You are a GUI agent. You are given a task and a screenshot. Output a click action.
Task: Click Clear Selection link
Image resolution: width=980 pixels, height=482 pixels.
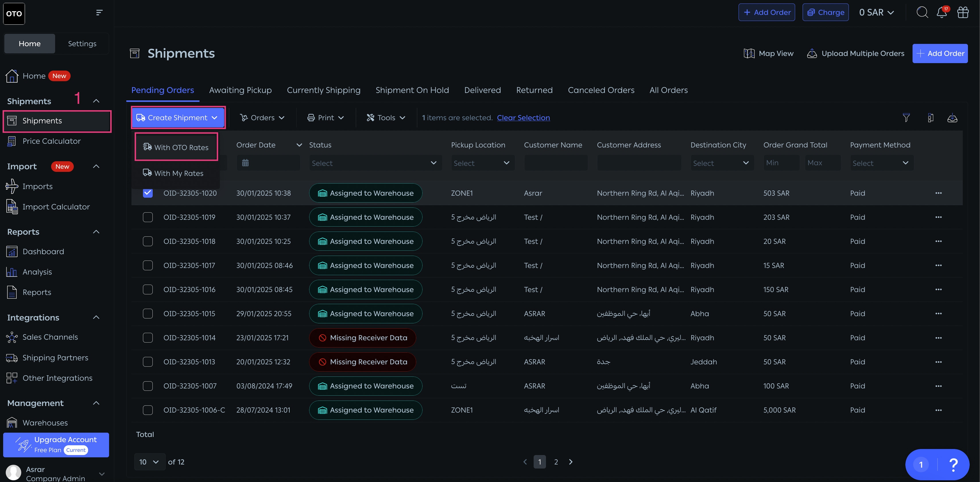(x=523, y=118)
